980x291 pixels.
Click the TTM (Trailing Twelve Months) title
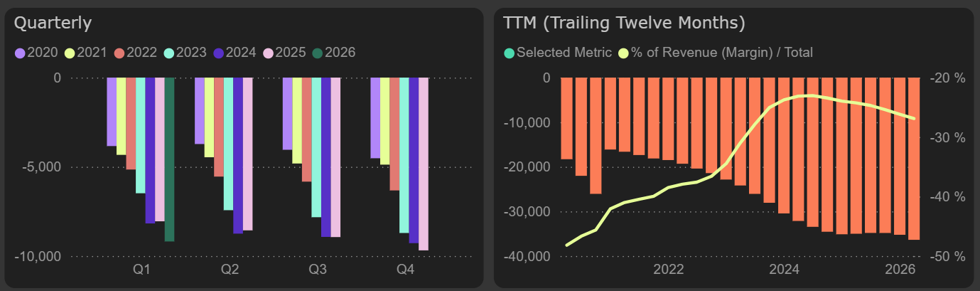point(623,23)
